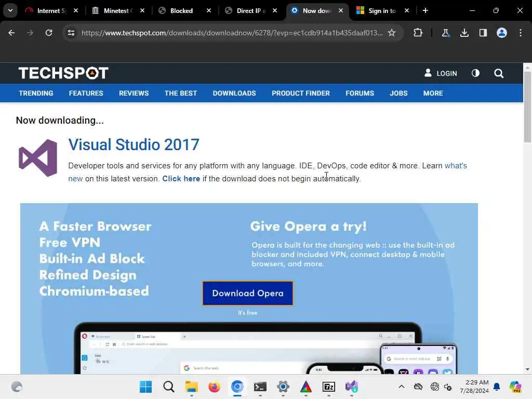Open notifications bell icon
This screenshot has width=532, height=399.
click(497, 387)
